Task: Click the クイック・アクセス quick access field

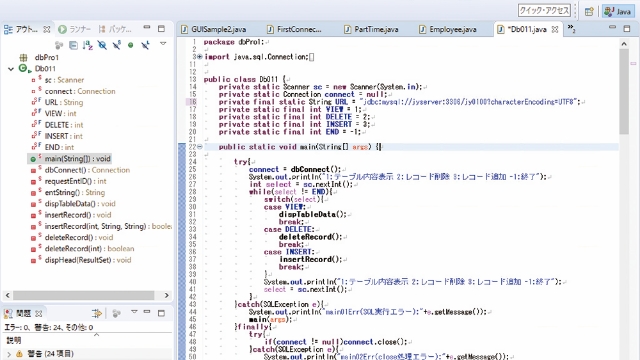Action: pos(544,11)
